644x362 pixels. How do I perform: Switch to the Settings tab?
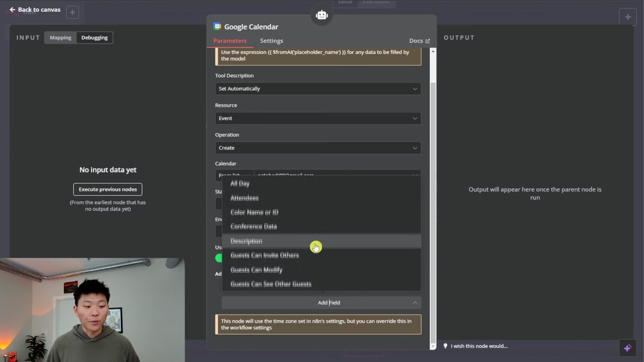[x=272, y=41]
